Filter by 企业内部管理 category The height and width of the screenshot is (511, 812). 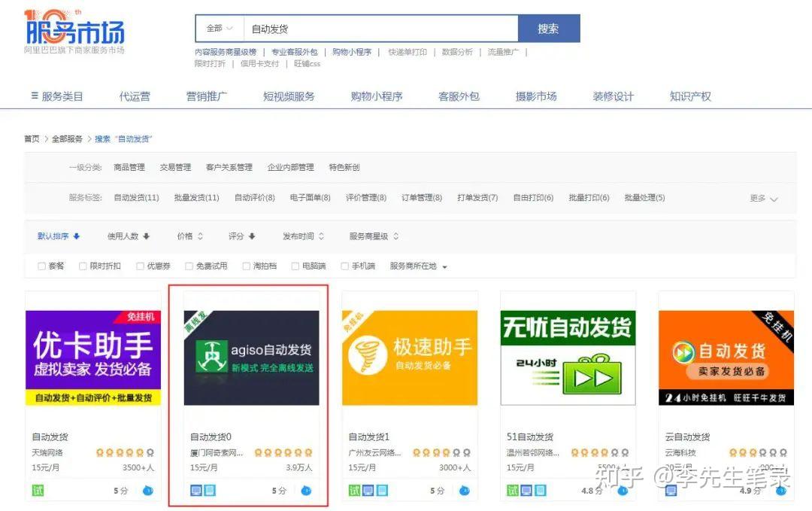290,167
